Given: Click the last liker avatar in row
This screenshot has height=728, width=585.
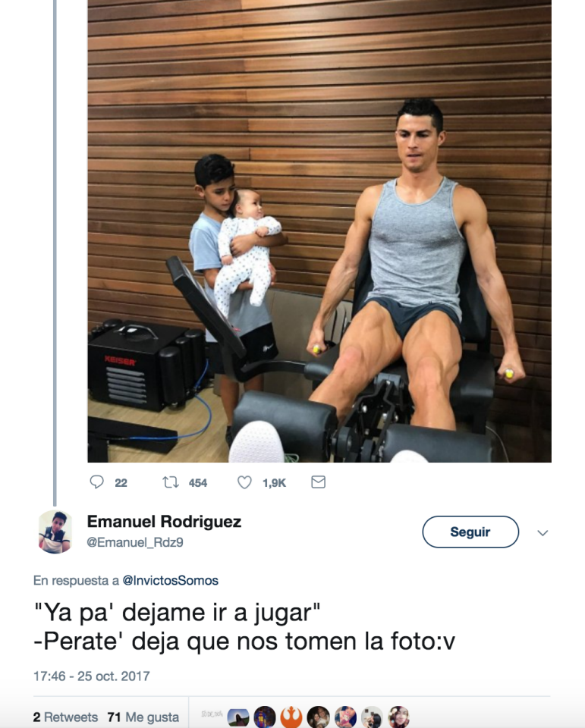Looking at the screenshot, I should 398,717.
